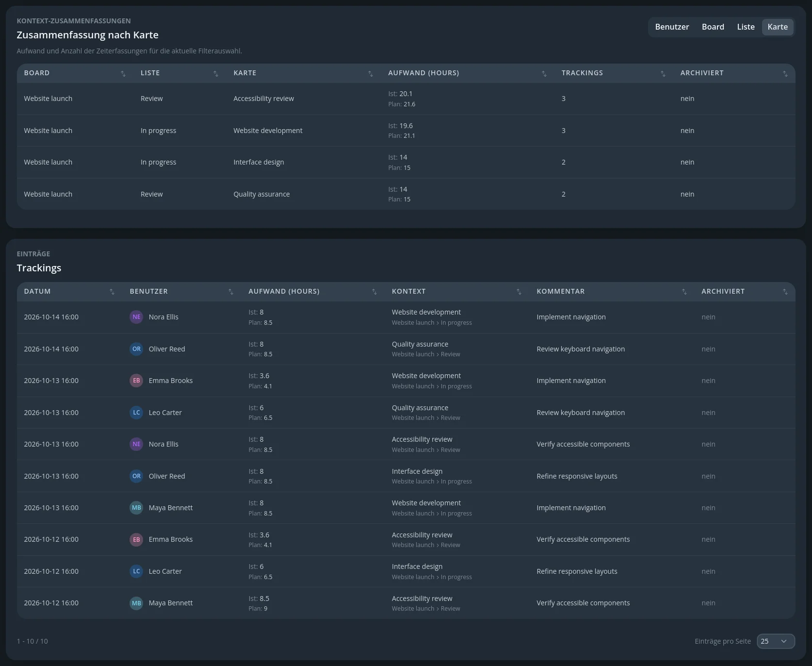Screen dimensions: 812x666
Task: Click 'Plan: 21.1' effort value
Action: point(402,136)
